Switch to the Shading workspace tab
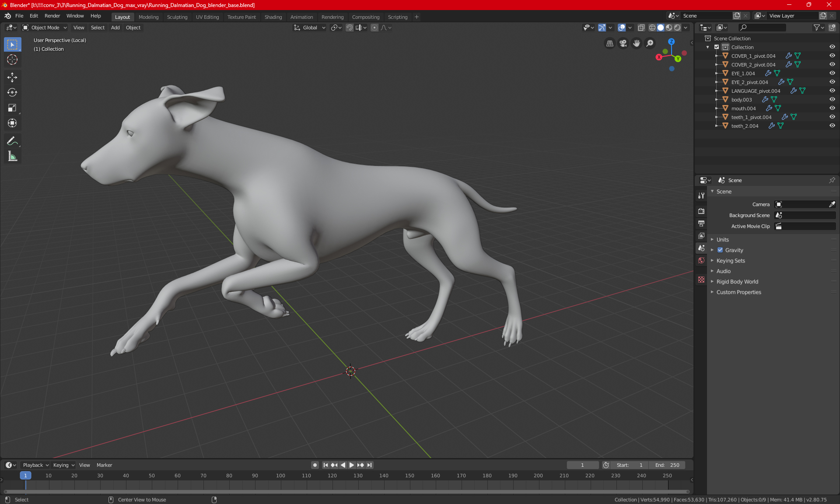840x504 pixels. (273, 17)
